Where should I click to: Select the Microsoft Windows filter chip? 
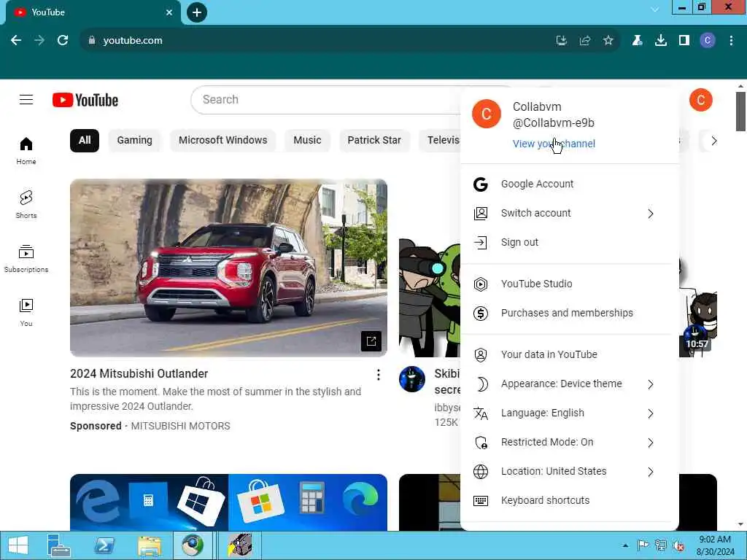pyautogui.click(x=223, y=141)
